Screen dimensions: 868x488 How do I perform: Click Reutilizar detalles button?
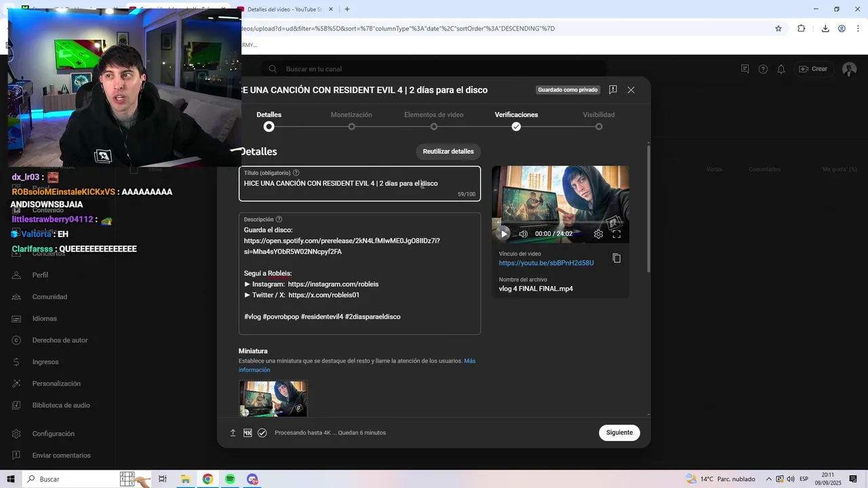click(x=448, y=151)
